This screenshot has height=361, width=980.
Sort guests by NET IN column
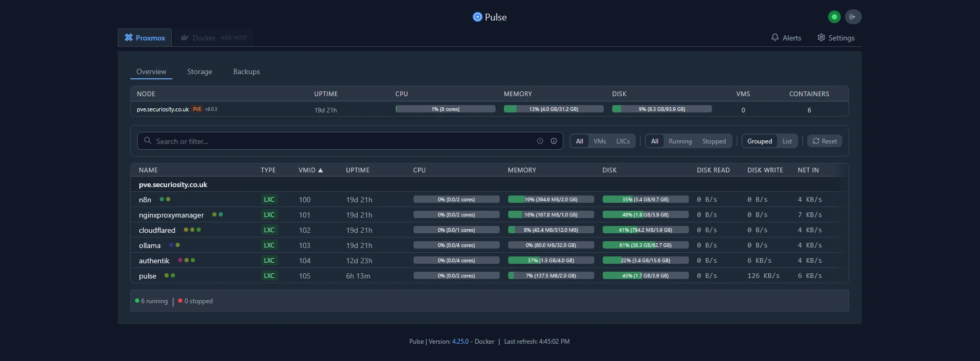tap(808, 170)
